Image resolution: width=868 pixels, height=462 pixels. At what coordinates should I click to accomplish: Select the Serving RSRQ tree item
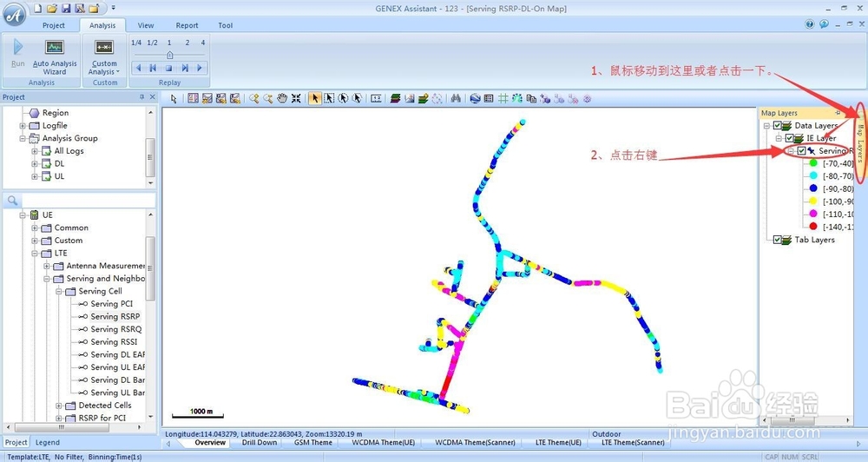point(116,329)
